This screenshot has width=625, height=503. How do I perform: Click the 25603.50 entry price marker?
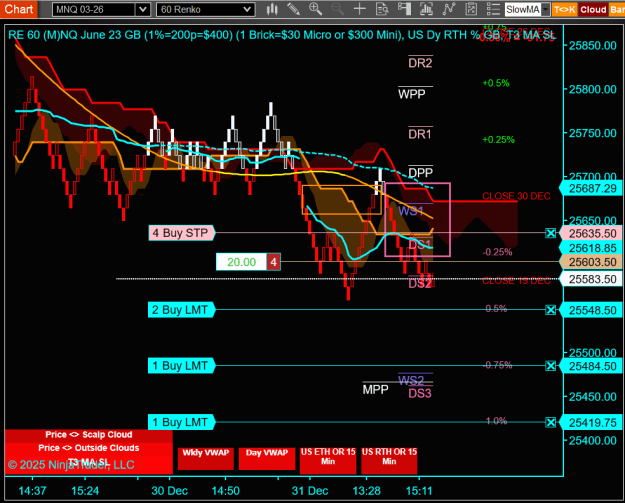click(591, 262)
